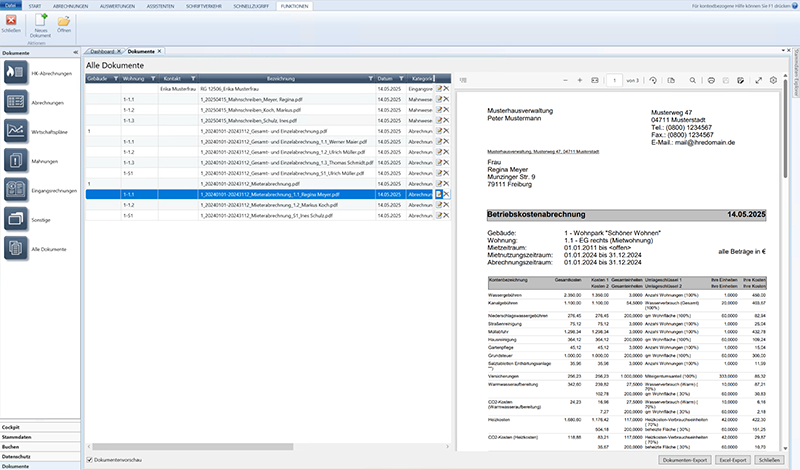The image size is (800, 470).
Task: Click the PDF page number field
Action: (x=614, y=80)
